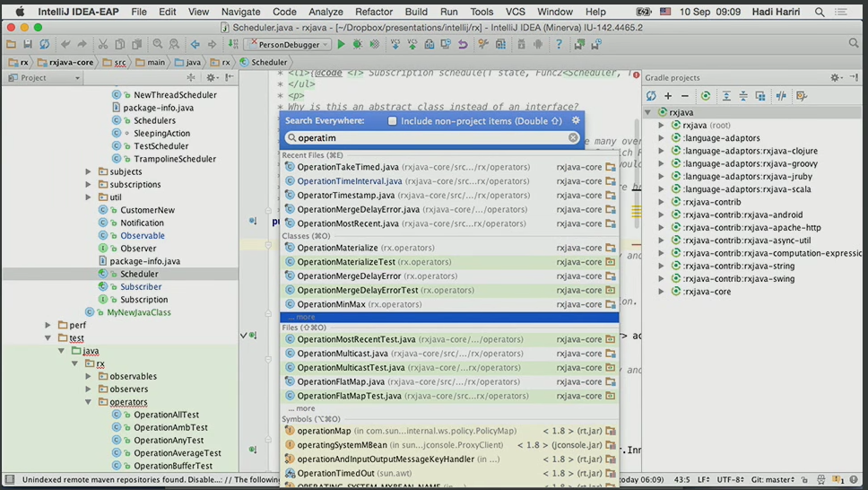868x490 pixels.
Task: Attach a Gradle project with plus icon
Action: pos(668,96)
